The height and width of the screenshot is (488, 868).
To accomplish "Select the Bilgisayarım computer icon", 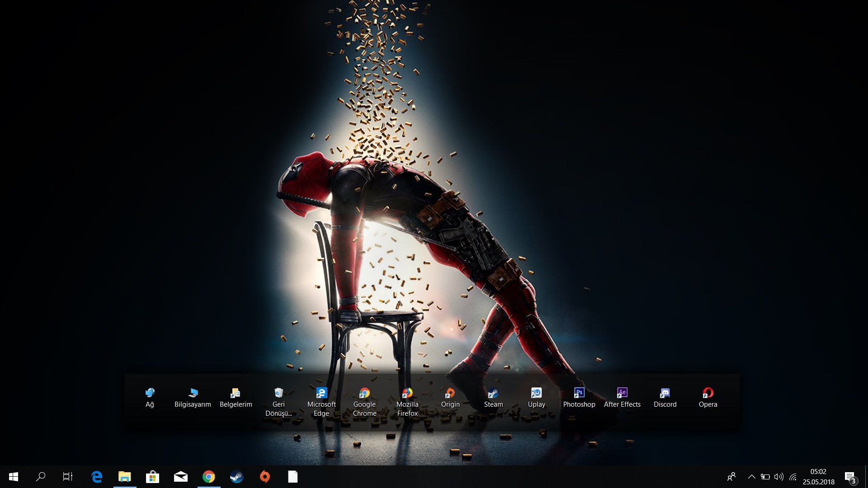I will (193, 393).
